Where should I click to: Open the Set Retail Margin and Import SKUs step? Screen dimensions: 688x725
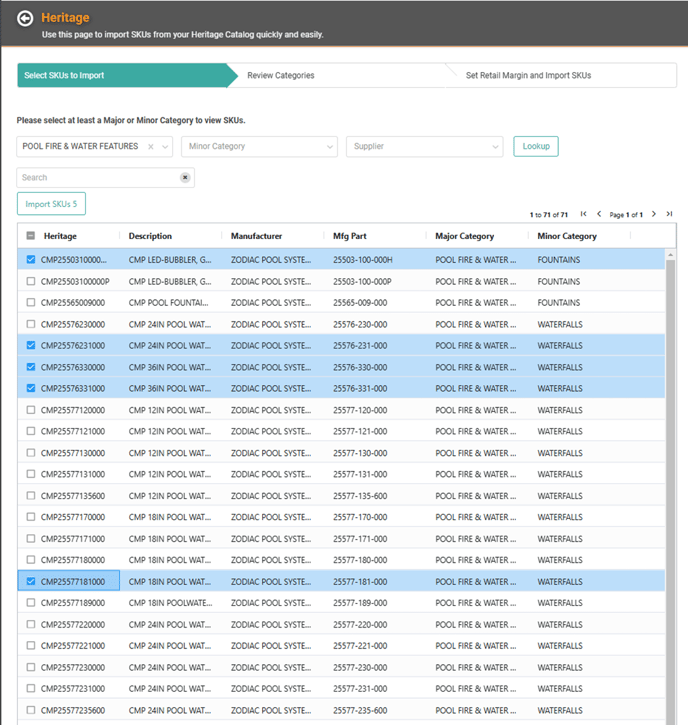(528, 75)
